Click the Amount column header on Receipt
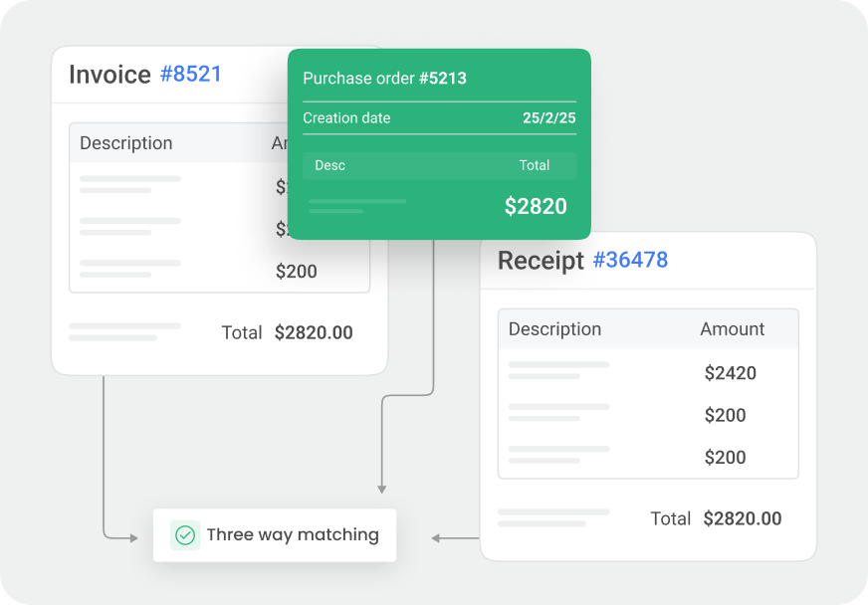Image resolution: width=868 pixels, height=605 pixels. click(x=732, y=328)
